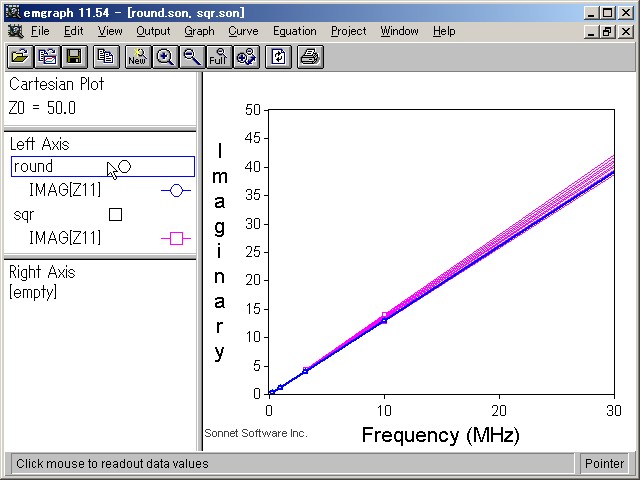Click the Right Axis heading
Viewport: 640px width, 480px height.
pos(42,272)
